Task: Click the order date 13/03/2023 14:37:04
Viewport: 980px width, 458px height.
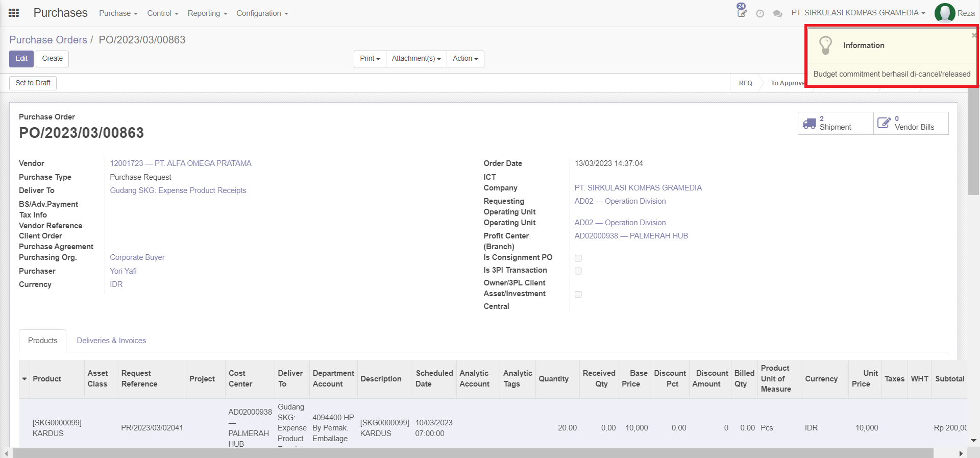Action: click(x=608, y=163)
